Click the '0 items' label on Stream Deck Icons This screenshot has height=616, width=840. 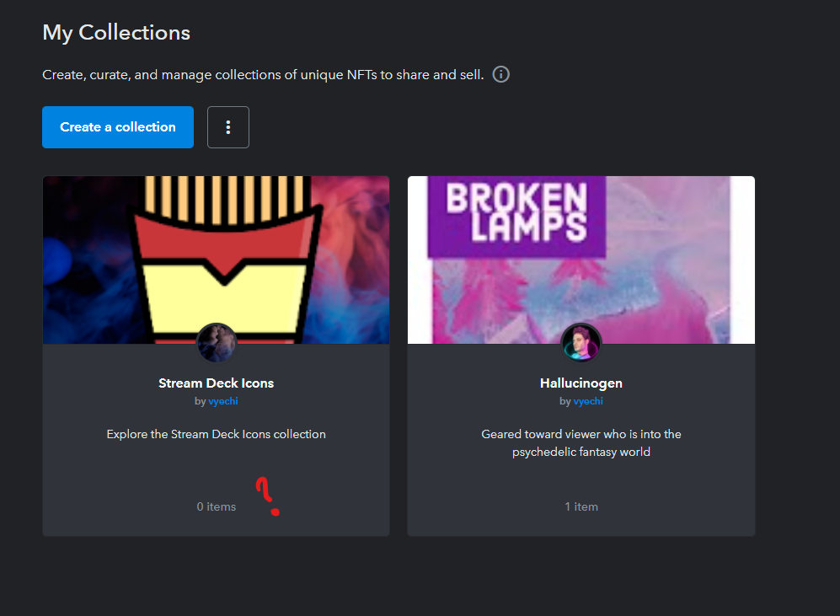[216, 506]
